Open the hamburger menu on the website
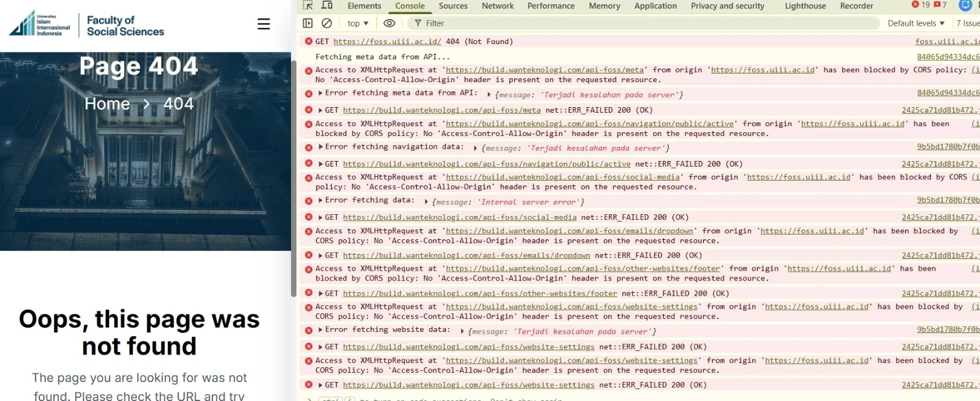Viewport: 980px width, 401px height. point(263,24)
